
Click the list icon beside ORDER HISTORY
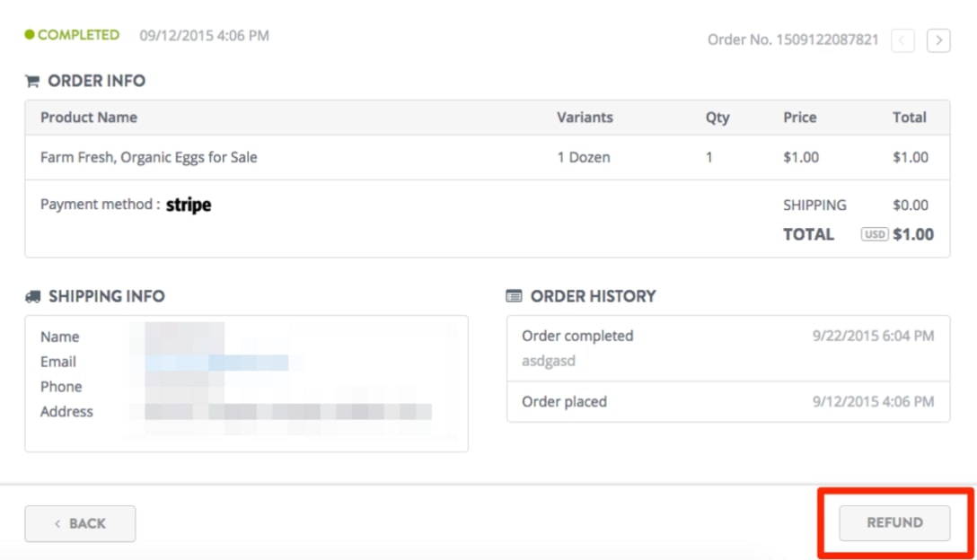coord(515,296)
